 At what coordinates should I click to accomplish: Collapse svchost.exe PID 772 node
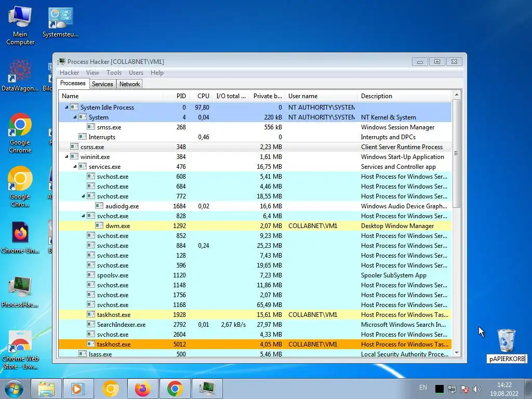[x=83, y=196]
